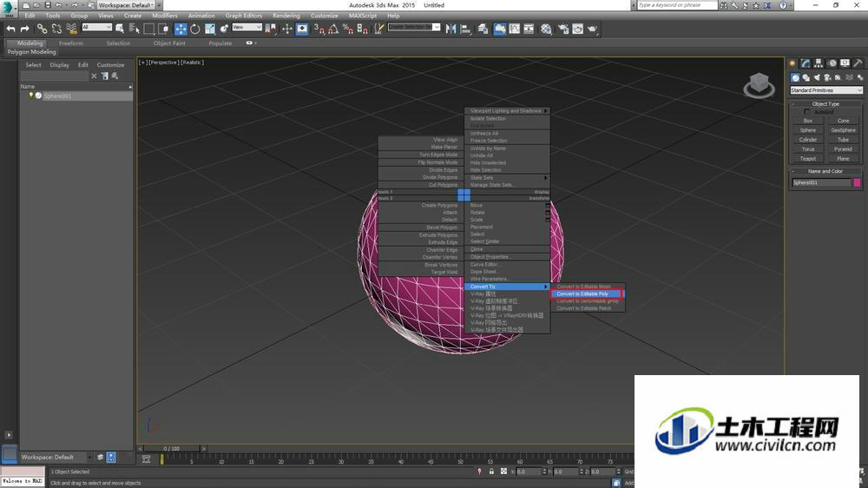Activate the Unlink Selection tool

coord(56,29)
